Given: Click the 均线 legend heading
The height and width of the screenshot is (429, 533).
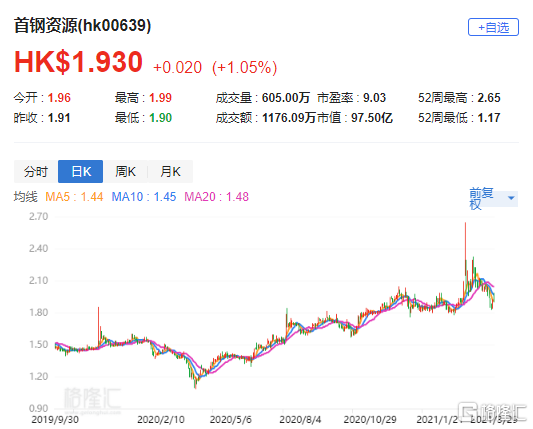Looking at the screenshot, I should [25, 197].
